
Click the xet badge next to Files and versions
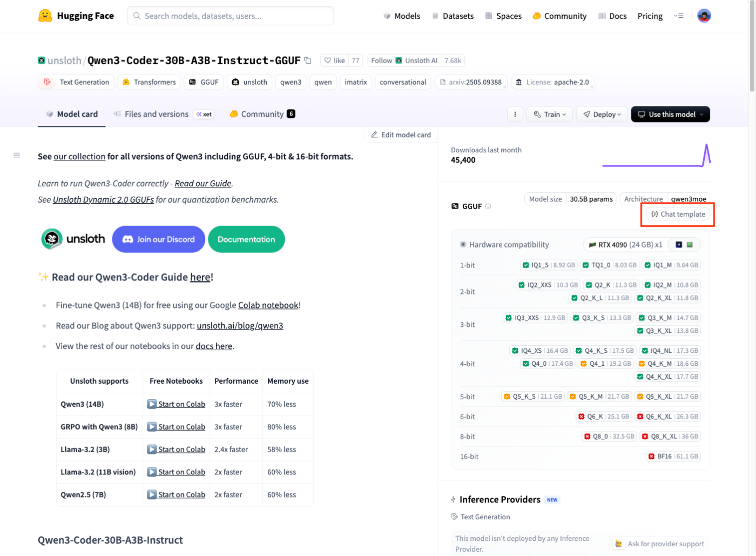[x=204, y=114]
